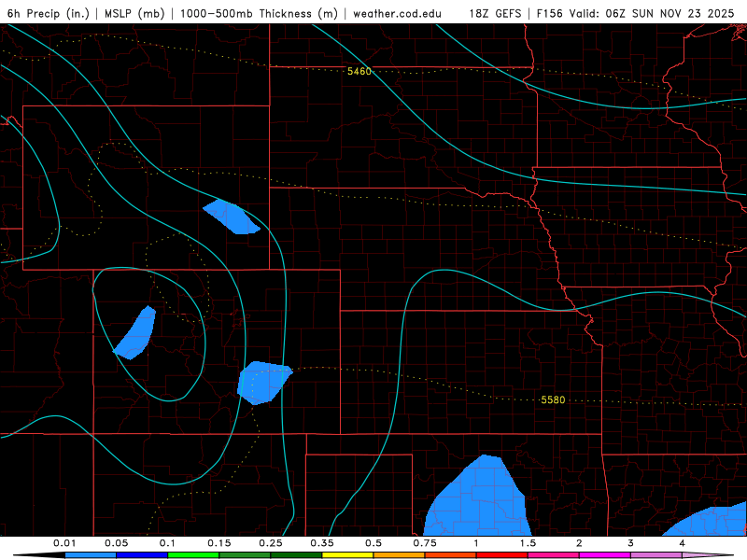747x560 pixels.
Task: Click the '1000-500mb Thickness (m)' header label
Action: tap(259, 13)
